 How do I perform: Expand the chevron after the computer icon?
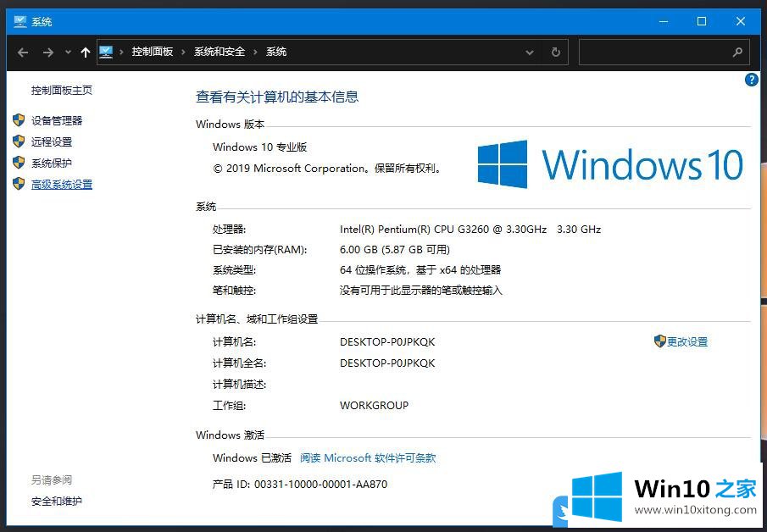coord(121,53)
